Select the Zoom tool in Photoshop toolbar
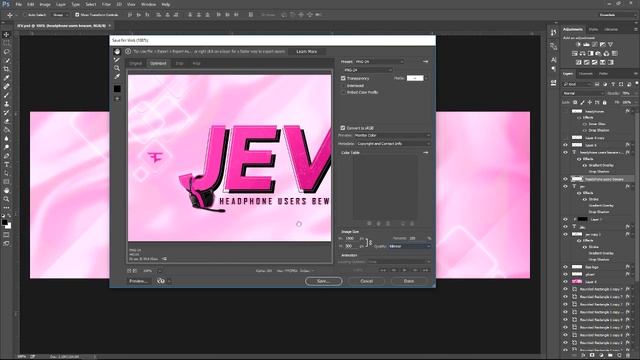The height and width of the screenshot is (360, 640). click(7, 199)
